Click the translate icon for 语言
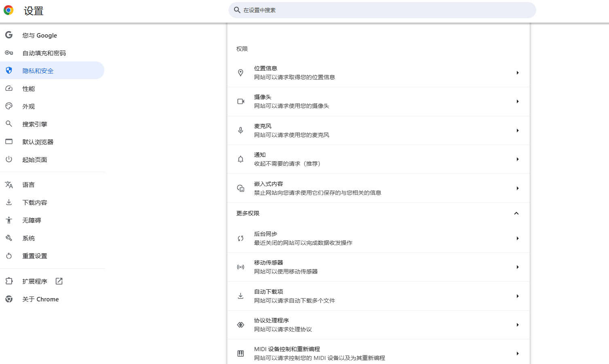 (9, 185)
